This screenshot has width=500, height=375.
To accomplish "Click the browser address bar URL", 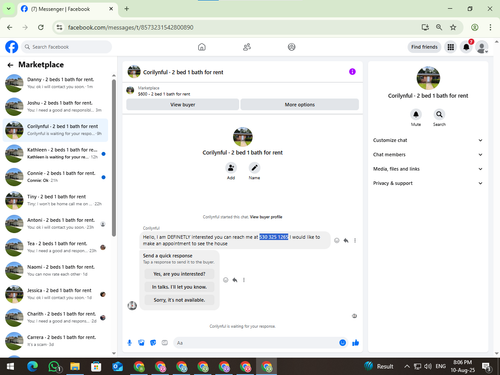I will (x=131, y=27).
